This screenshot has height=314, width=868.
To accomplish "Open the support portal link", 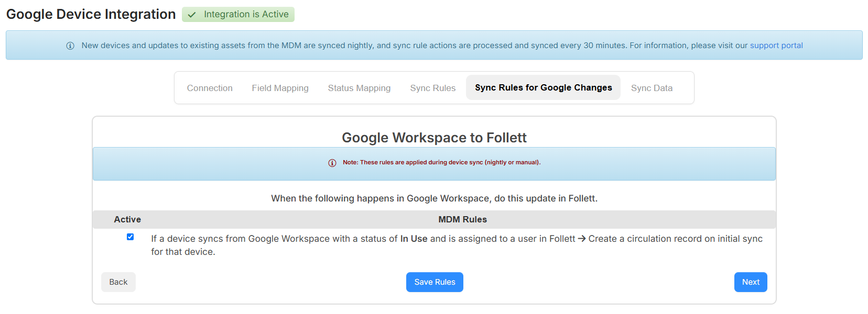I will click(x=776, y=46).
